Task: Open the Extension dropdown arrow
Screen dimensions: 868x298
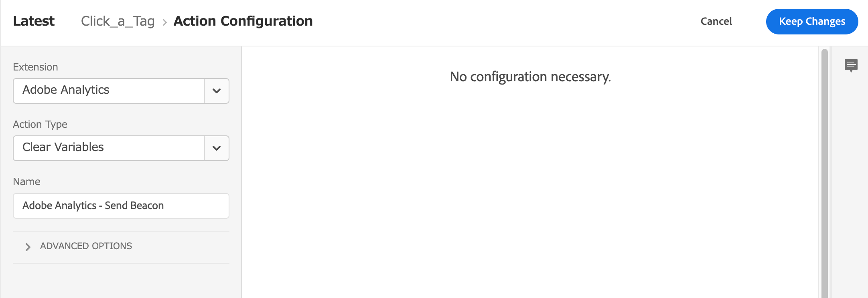Action: (x=217, y=91)
